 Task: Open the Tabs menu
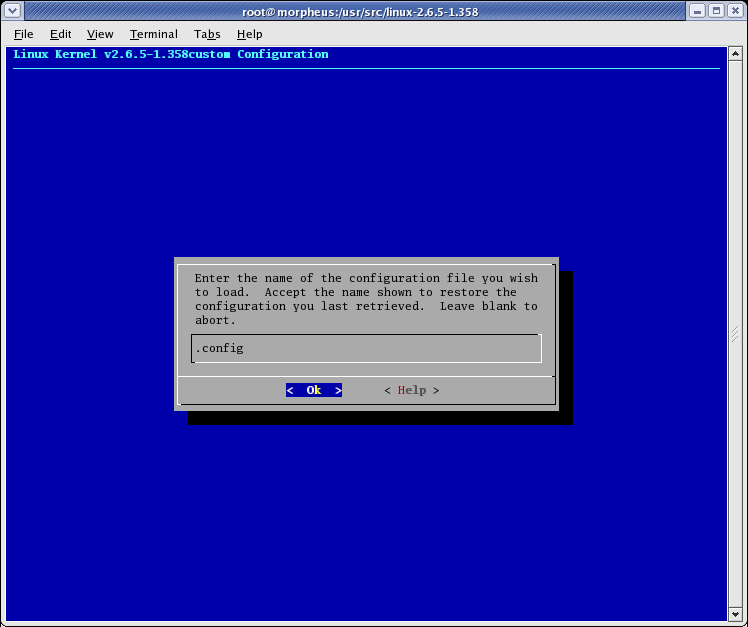pos(207,34)
